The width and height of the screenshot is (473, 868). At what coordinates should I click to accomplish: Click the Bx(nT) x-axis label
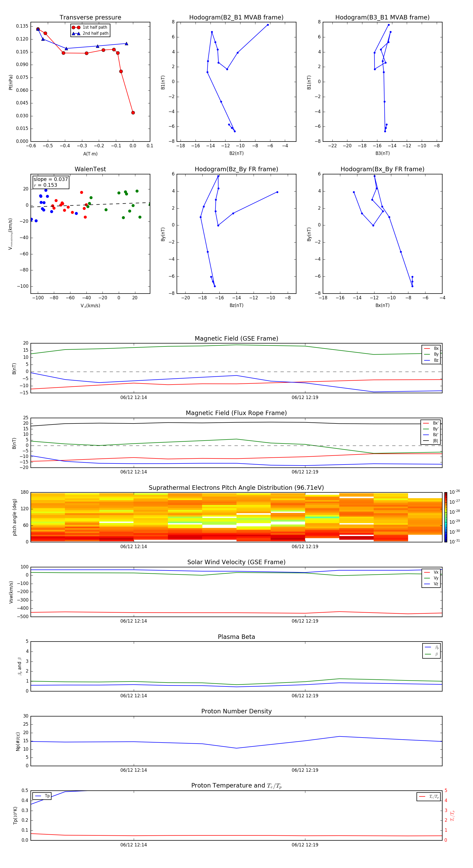[x=382, y=305]
